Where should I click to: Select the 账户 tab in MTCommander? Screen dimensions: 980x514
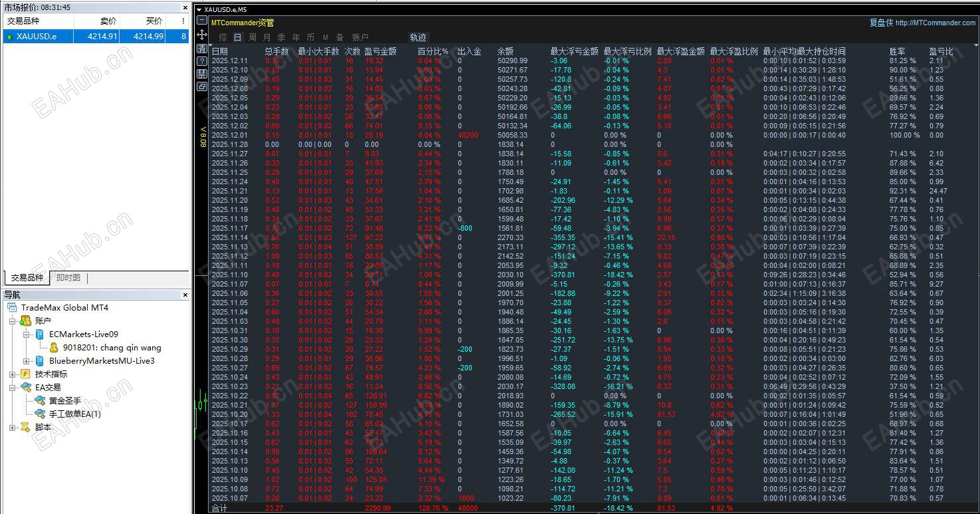coord(360,38)
